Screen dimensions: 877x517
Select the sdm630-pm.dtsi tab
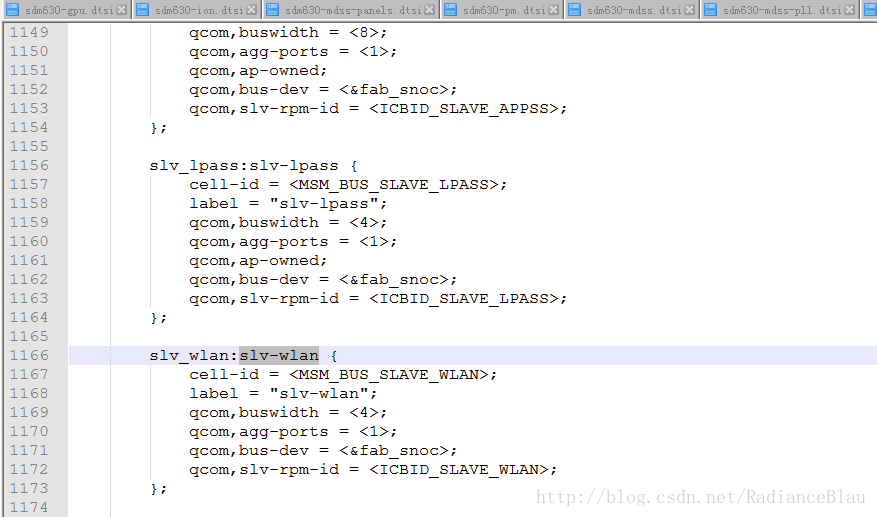[504, 10]
